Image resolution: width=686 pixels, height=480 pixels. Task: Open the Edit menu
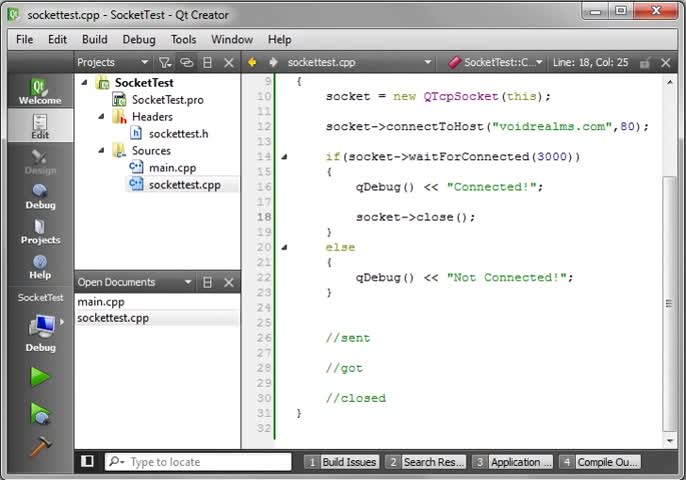click(x=57, y=39)
